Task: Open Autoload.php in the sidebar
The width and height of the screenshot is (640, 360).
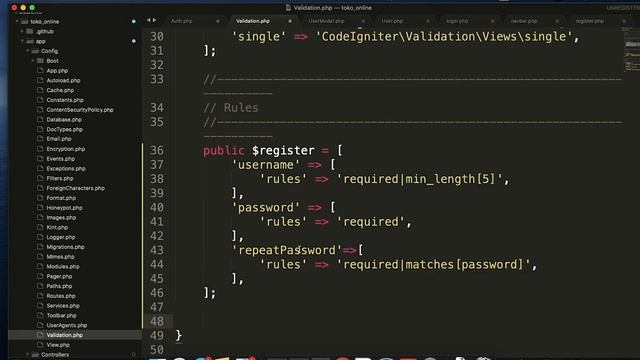Action: coord(63,80)
